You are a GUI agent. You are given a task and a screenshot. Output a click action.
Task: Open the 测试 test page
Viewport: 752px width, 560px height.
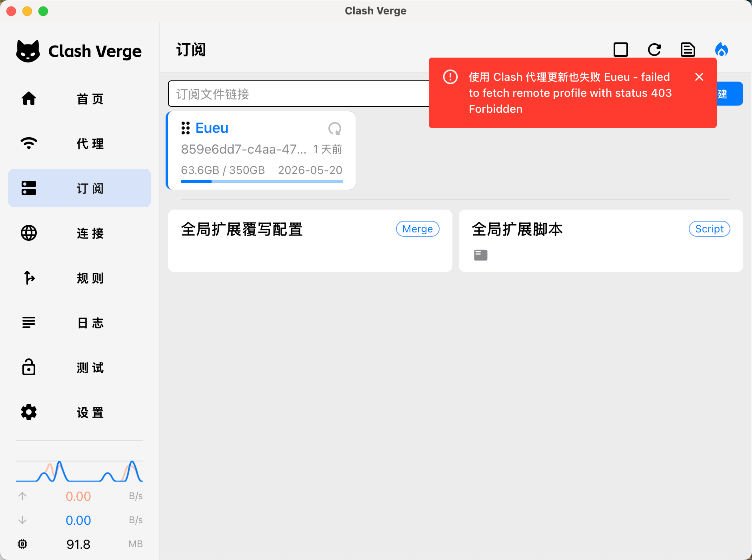click(x=80, y=367)
